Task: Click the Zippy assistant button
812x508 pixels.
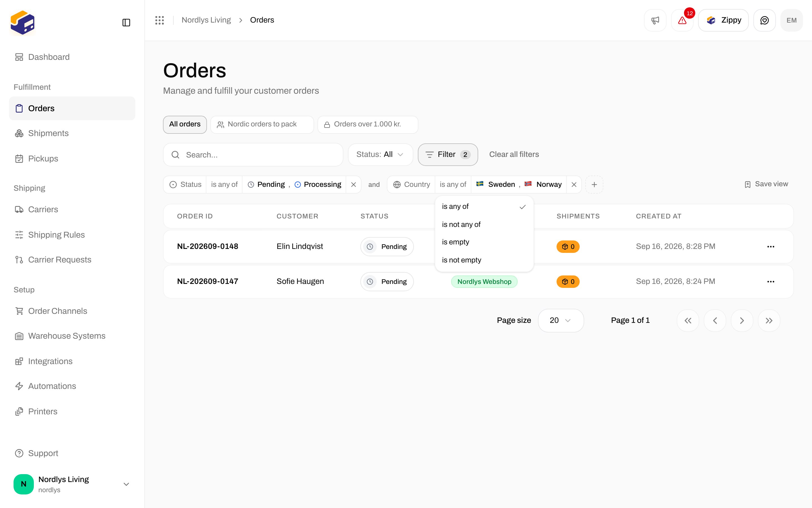Action: click(723, 21)
